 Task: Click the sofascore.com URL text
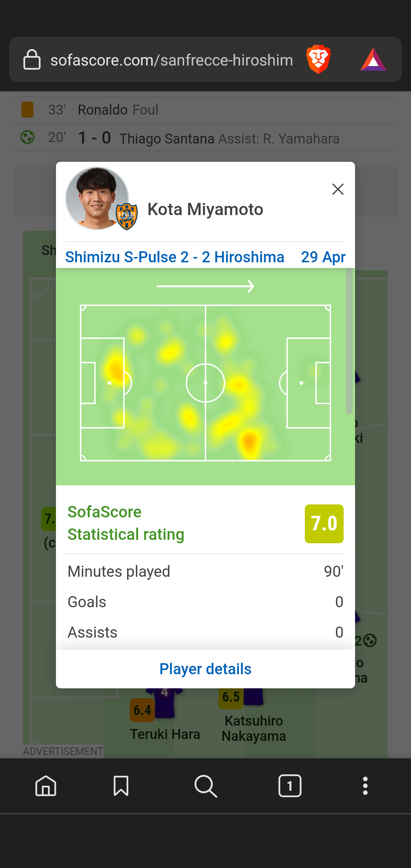click(172, 60)
